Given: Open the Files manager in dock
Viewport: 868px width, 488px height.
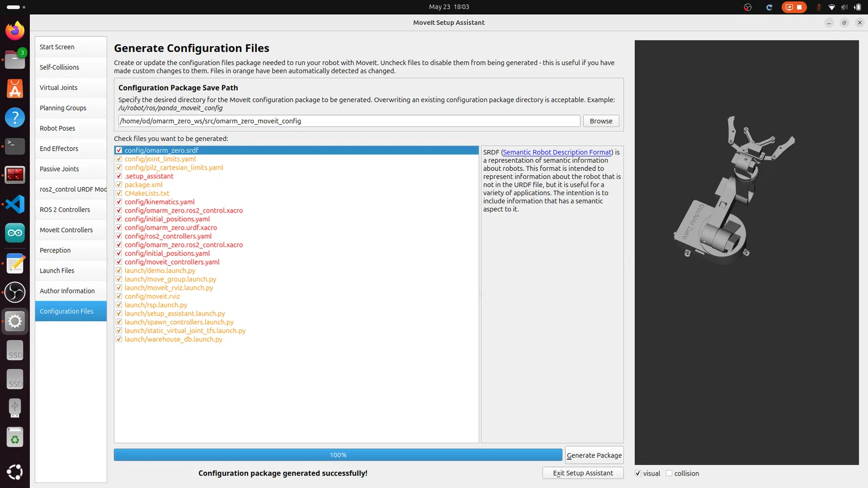Looking at the screenshot, I should (15, 59).
